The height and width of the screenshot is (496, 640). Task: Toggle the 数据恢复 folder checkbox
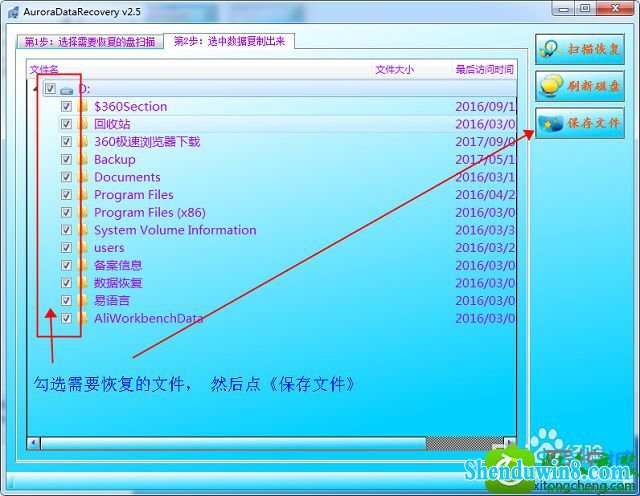(66, 283)
